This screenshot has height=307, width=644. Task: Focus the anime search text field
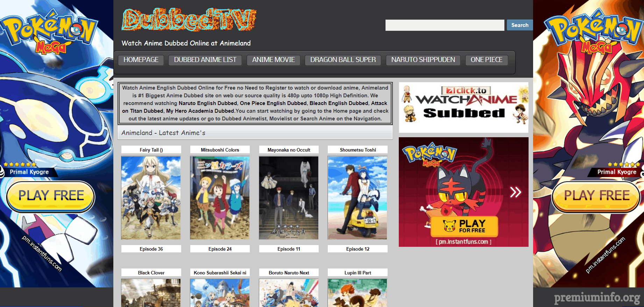pos(445,25)
